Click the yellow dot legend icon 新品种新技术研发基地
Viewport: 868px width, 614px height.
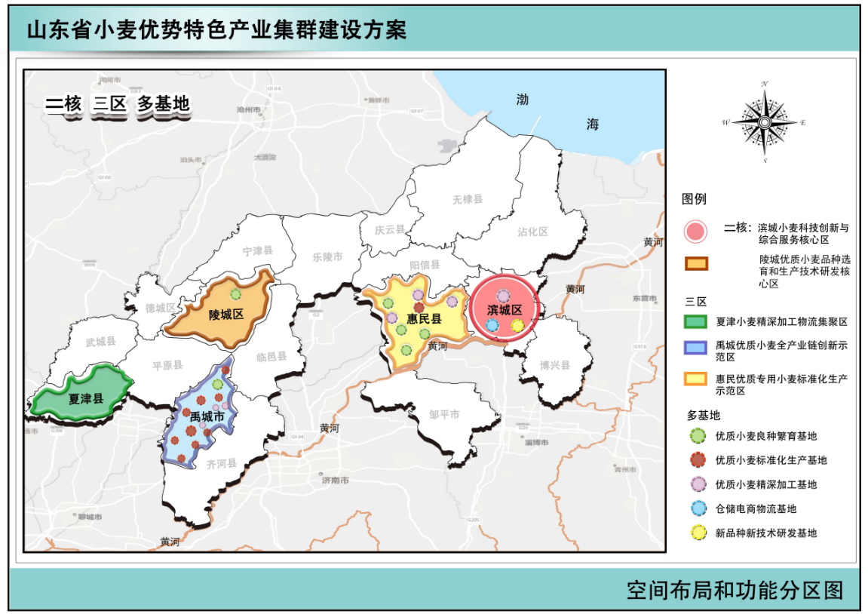click(698, 533)
